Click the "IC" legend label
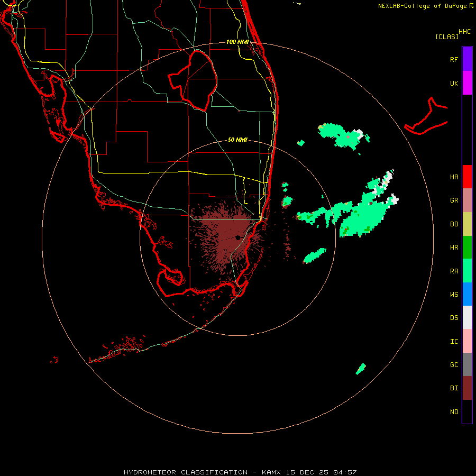Image resolution: width=476 pixels, height=476 pixels. tap(454, 342)
